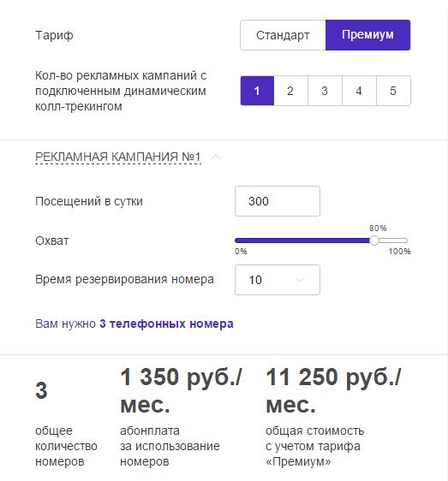This screenshot has height=481, width=448.
Task: Click the 1 350 руб./мес. subscription fee
Action: (181, 391)
